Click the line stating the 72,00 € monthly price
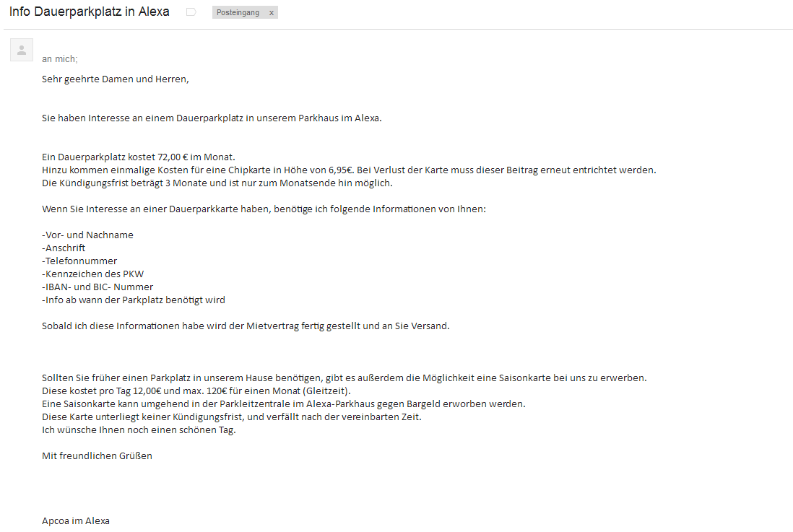 [139, 157]
